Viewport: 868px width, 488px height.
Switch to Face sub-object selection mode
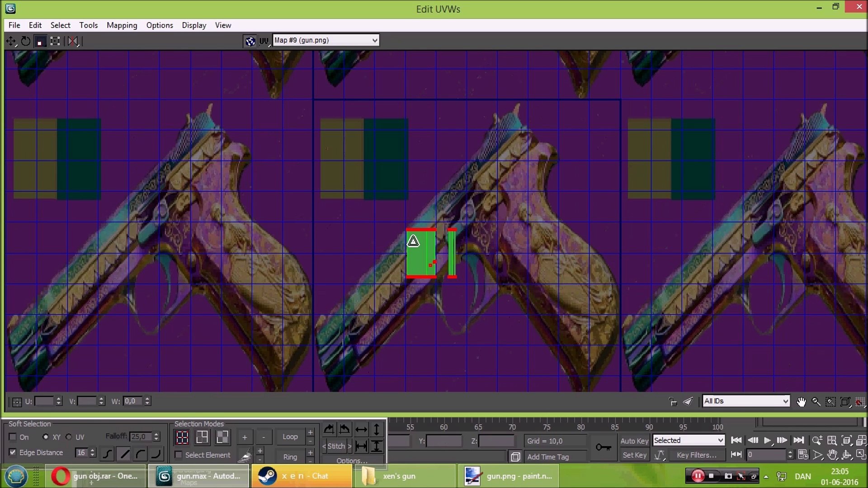(x=222, y=437)
